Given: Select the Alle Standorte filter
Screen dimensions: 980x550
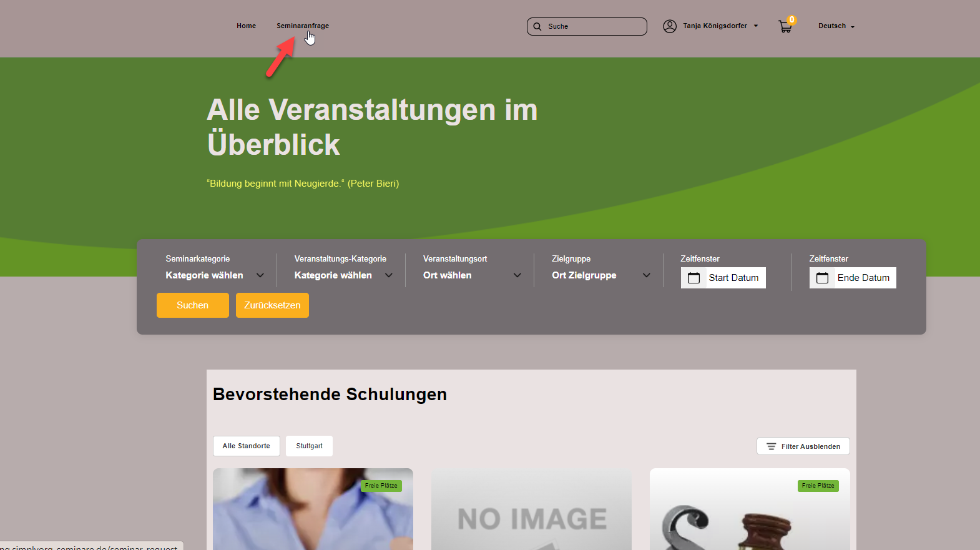Looking at the screenshot, I should (246, 446).
